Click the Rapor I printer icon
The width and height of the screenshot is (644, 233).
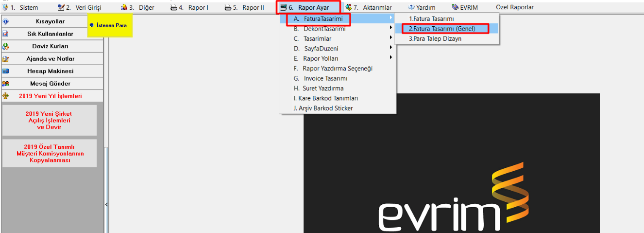click(174, 7)
